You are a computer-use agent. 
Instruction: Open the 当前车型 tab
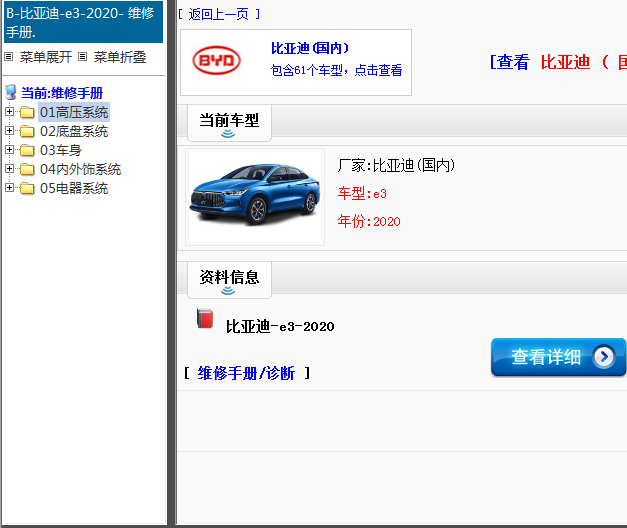[x=229, y=123]
